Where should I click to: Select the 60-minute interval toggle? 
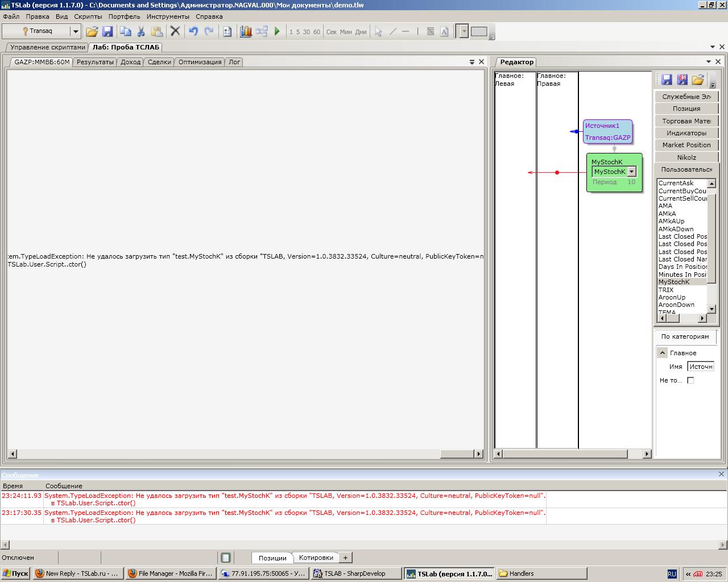pyautogui.click(x=317, y=32)
